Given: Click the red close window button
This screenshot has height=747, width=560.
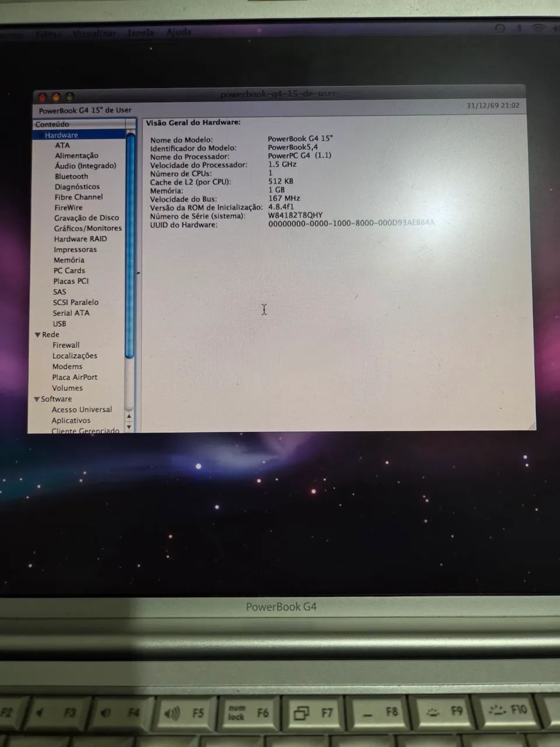Looking at the screenshot, I should click(x=43, y=97).
